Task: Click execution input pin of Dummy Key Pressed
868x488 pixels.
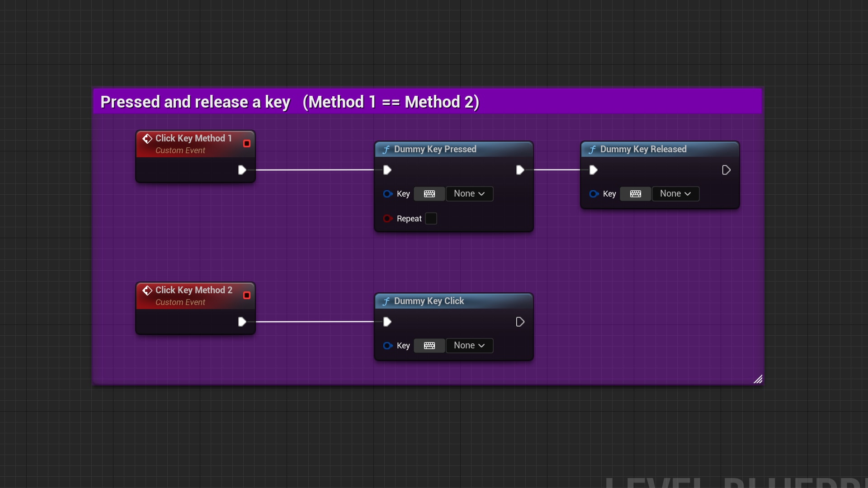Action: [387, 169]
